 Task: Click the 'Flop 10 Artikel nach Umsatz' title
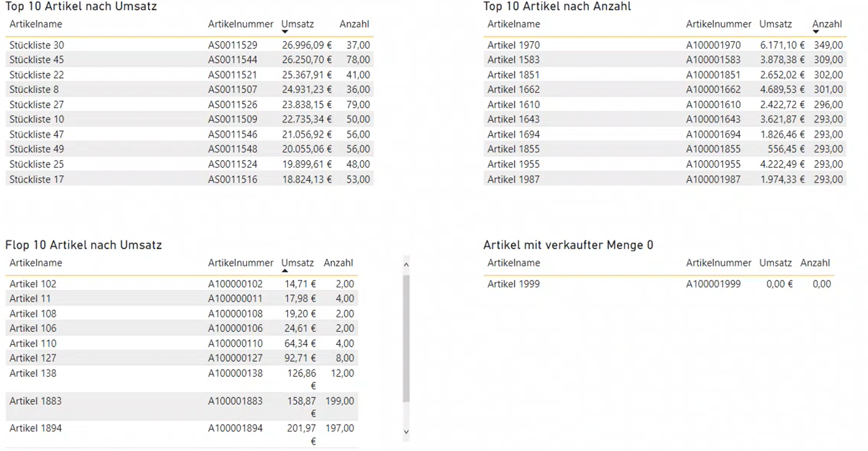(84, 245)
